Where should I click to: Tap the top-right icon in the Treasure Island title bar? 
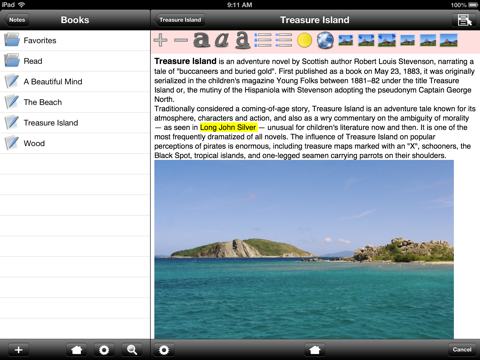465,20
